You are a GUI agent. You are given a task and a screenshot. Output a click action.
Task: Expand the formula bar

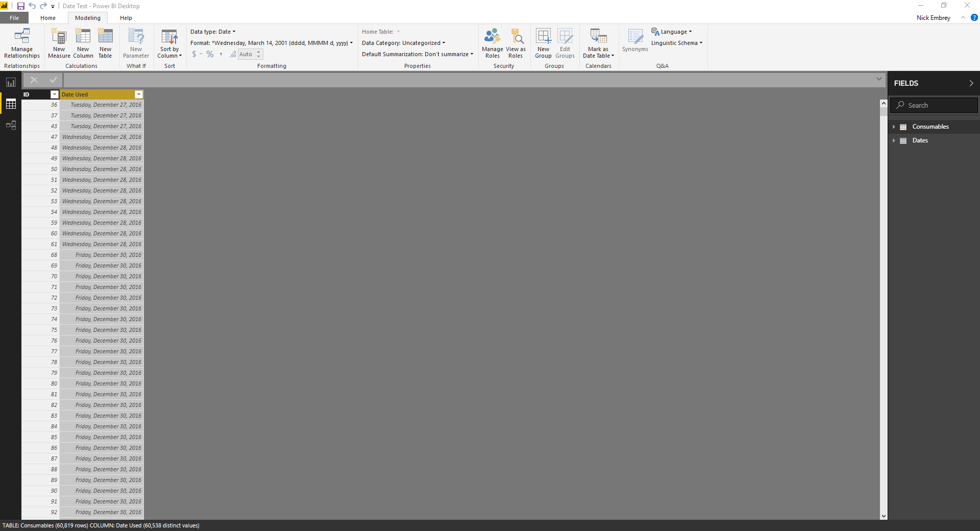(x=879, y=79)
